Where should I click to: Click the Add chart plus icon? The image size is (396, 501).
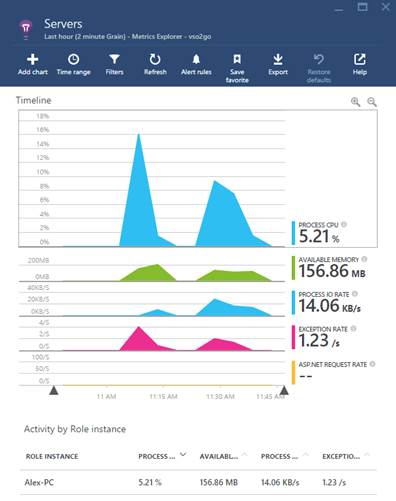point(33,59)
